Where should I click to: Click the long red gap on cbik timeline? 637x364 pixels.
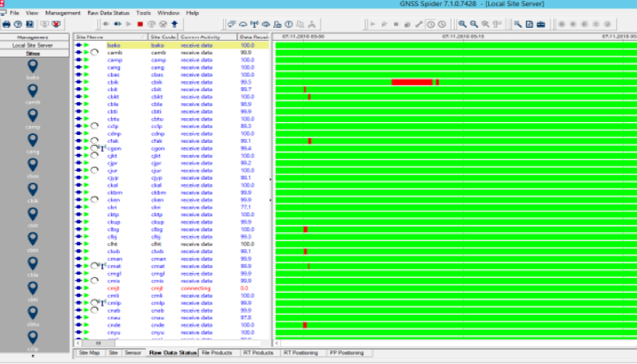(412, 82)
